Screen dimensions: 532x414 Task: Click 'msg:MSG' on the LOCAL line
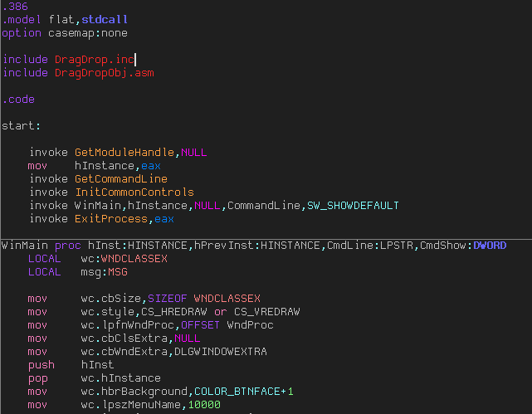coord(105,272)
